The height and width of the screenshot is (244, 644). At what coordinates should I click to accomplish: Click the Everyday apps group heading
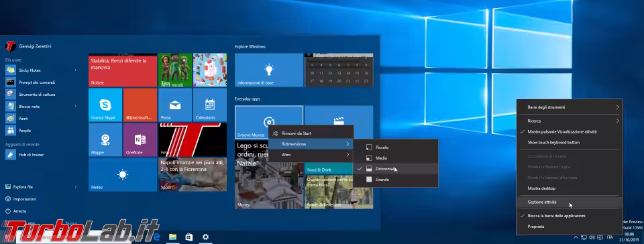pos(248,99)
